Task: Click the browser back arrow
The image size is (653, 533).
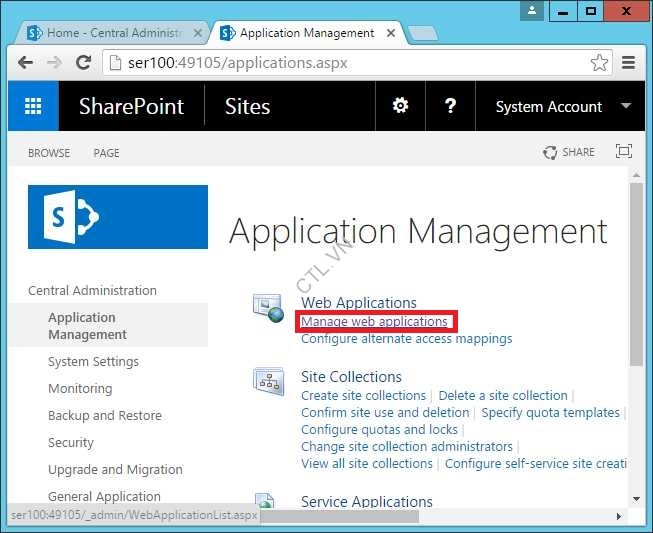Action: (26, 63)
